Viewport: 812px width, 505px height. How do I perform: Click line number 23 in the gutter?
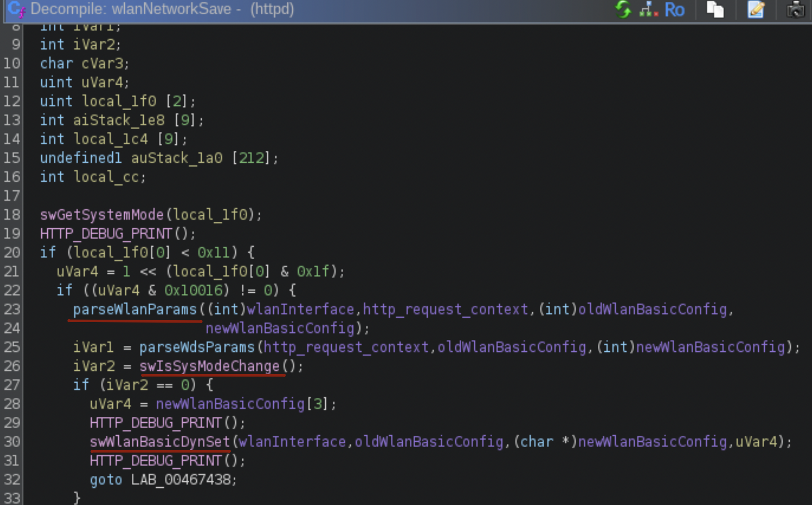(11, 309)
